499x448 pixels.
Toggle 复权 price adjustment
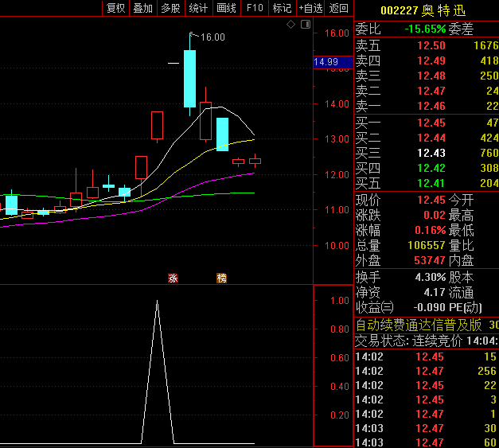click(x=116, y=8)
